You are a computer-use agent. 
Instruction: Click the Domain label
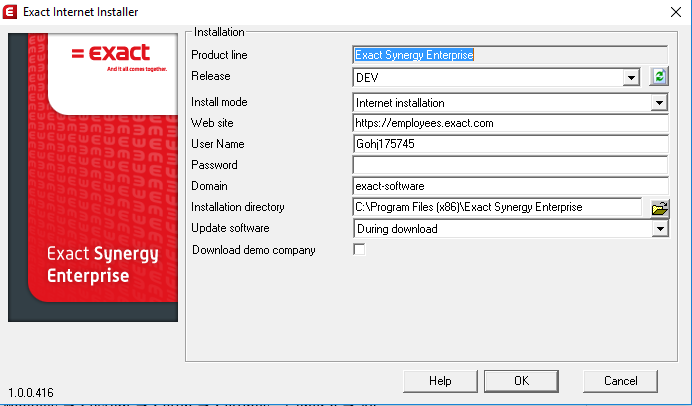pyautogui.click(x=209, y=186)
